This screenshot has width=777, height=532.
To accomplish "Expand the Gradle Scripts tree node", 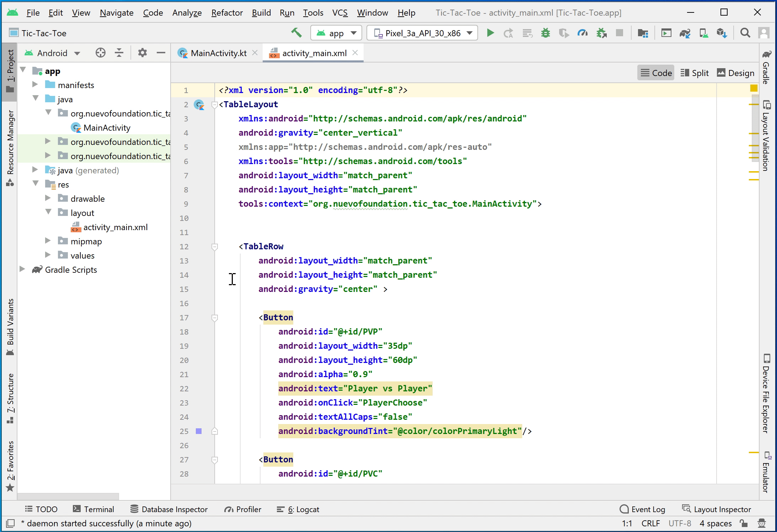I will coord(22,269).
